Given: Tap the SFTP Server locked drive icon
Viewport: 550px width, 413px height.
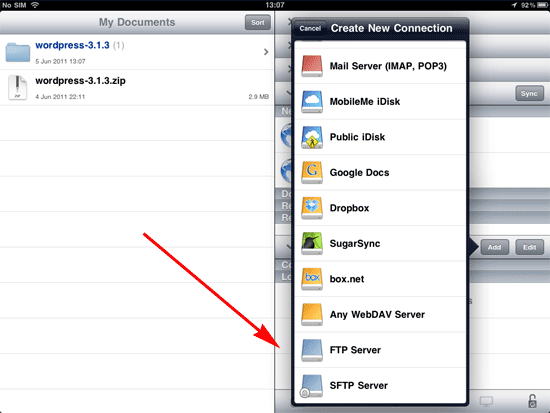Looking at the screenshot, I should coord(311,386).
